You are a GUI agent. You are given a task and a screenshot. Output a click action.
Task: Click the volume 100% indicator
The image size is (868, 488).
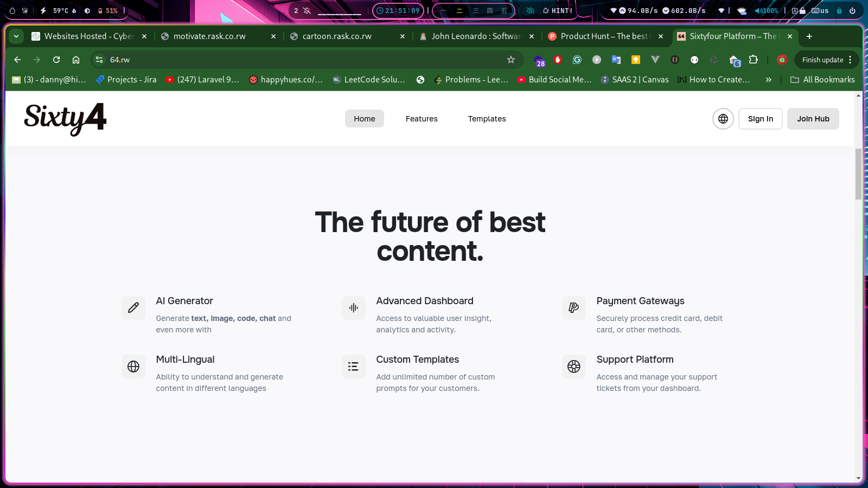point(766,10)
